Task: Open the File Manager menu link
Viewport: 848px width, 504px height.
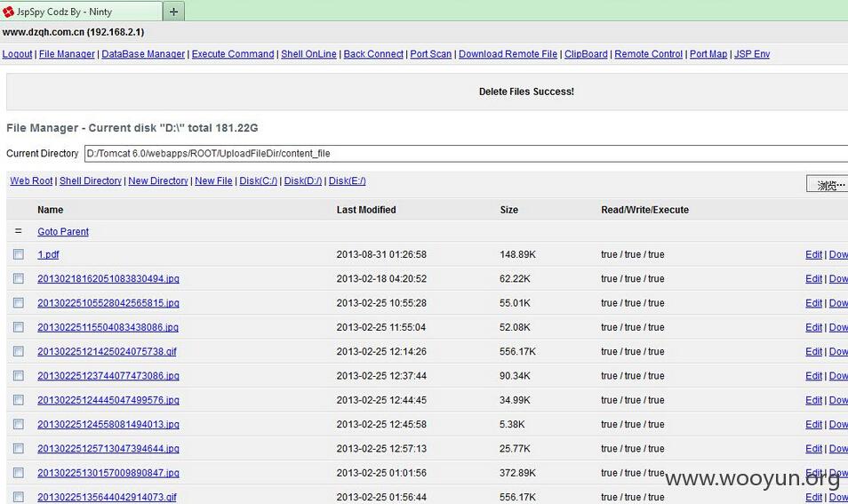Action: point(67,54)
